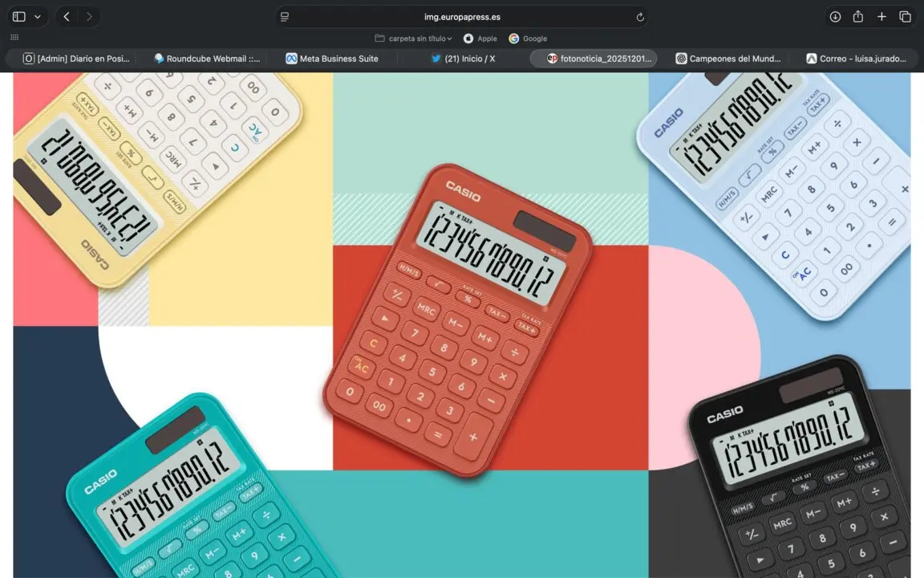The width and height of the screenshot is (924, 578).
Task: Open the Google bookmark
Action: 528,38
